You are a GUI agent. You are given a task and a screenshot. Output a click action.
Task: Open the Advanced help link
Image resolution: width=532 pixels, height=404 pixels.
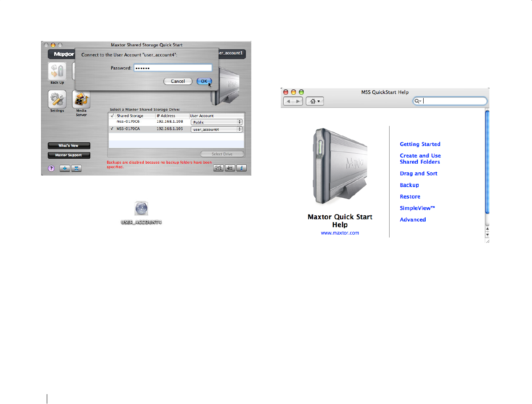(x=413, y=219)
